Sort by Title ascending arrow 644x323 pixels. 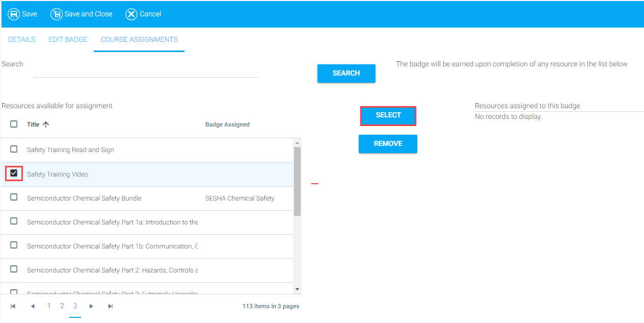pyautogui.click(x=46, y=125)
